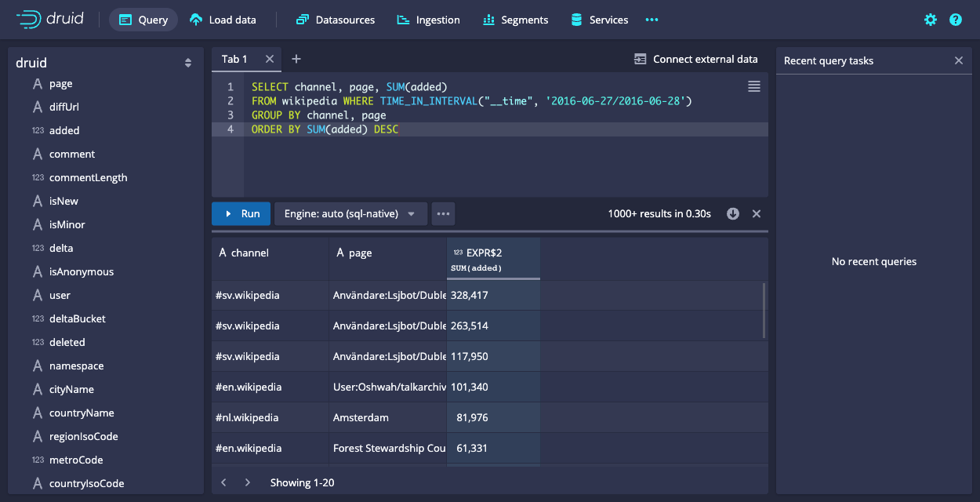Click the sort arrows next to druid datasource

point(188,62)
